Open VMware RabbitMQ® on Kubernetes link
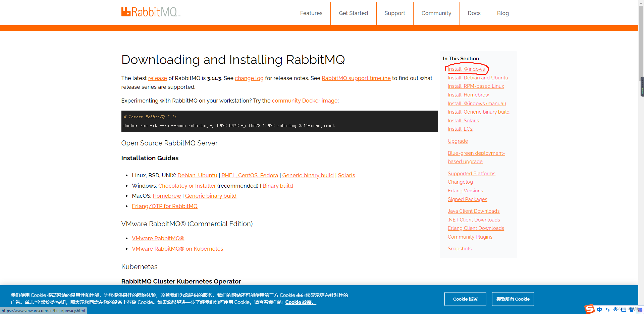 177,249
